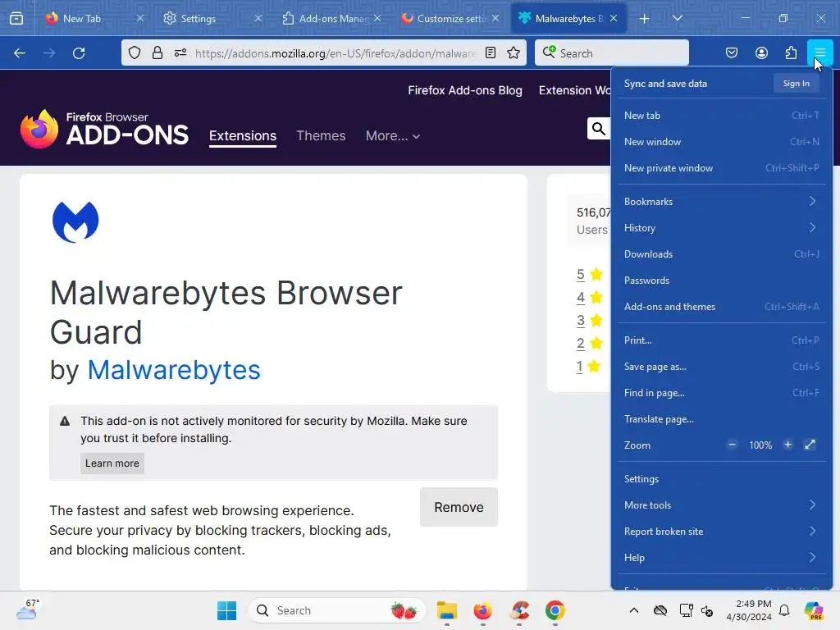Open Add-ons and themes menu item
The image size is (840, 630).
click(x=721, y=307)
